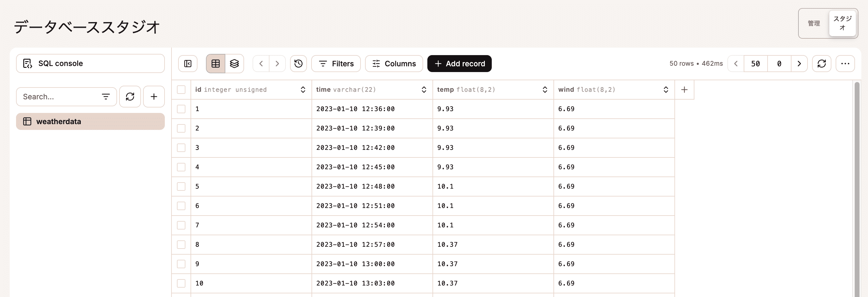Screen dimensions: 868x297
Task: Click wind cell 6.69 in row 3
Action: (x=614, y=148)
